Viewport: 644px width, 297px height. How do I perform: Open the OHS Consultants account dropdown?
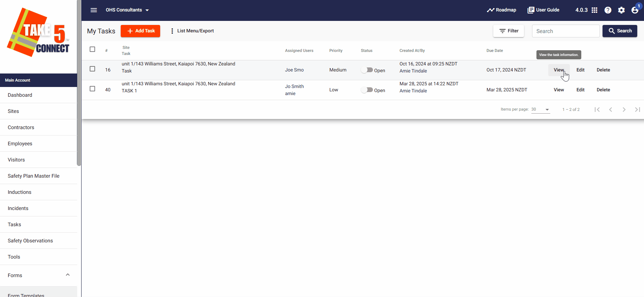coord(127,10)
